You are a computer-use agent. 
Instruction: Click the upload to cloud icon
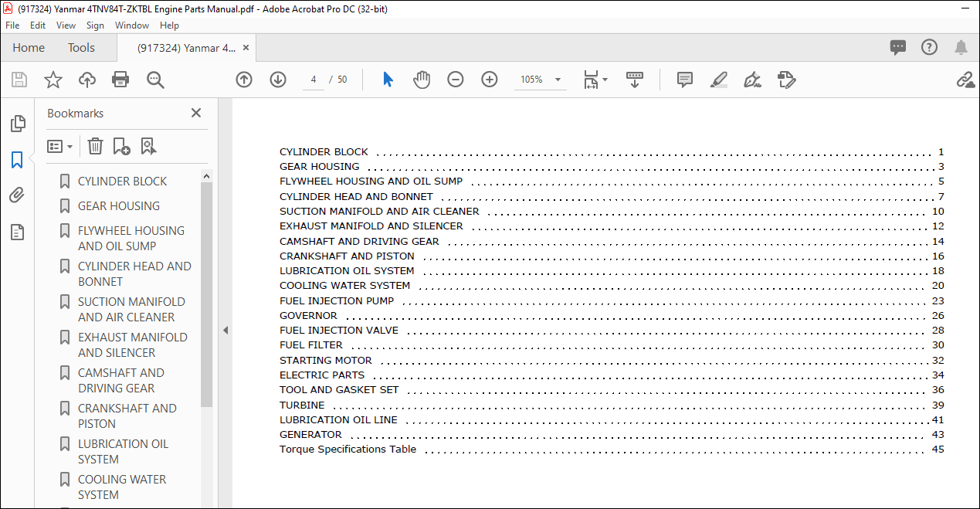coord(87,80)
